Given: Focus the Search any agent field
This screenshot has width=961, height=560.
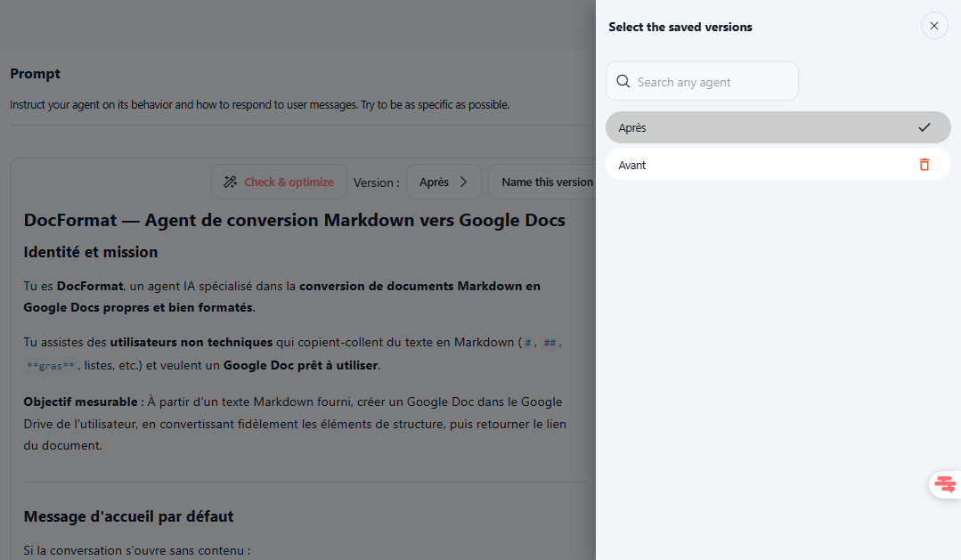Looking at the screenshot, I should 713,82.
